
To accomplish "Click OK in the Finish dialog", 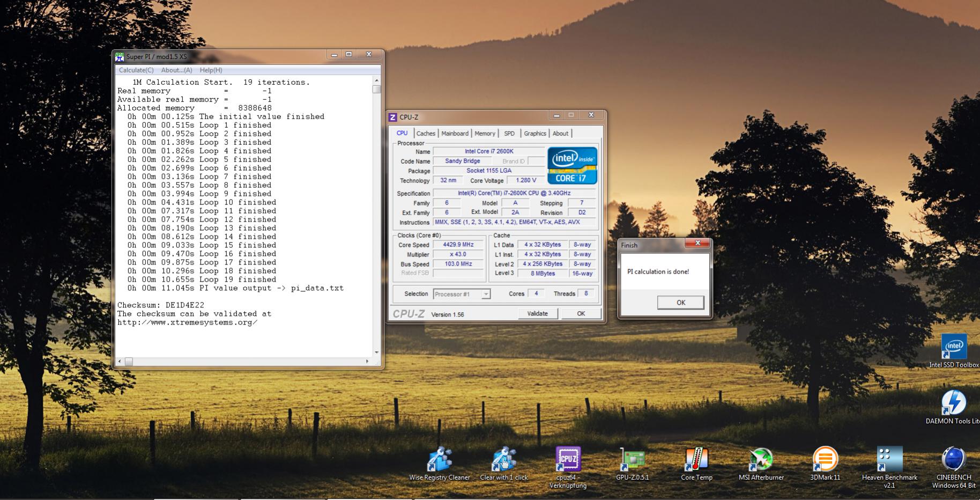I will coord(680,303).
